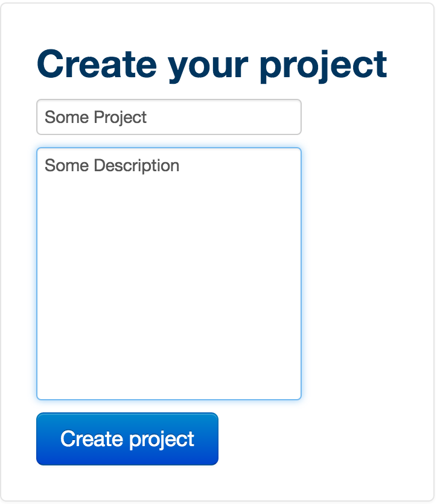Place cursor on the Some Project text
This screenshot has height=504, width=443.
95,117
